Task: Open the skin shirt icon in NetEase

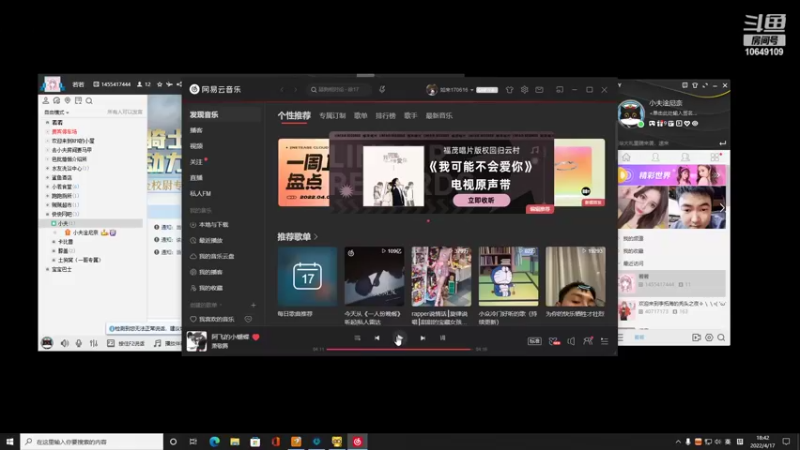Action: [509, 89]
